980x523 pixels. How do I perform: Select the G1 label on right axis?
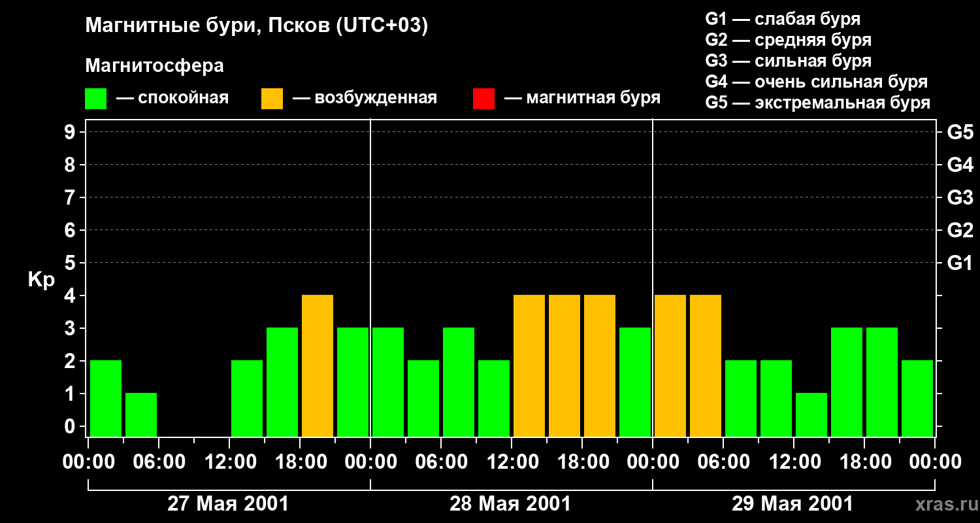click(x=960, y=263)
